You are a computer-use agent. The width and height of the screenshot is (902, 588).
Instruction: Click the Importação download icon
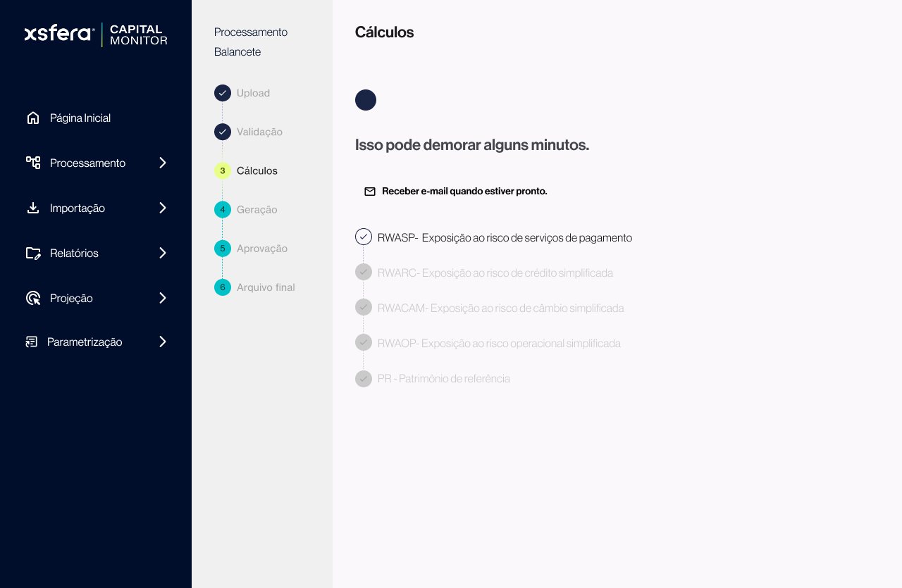click(x=33, y=208)
